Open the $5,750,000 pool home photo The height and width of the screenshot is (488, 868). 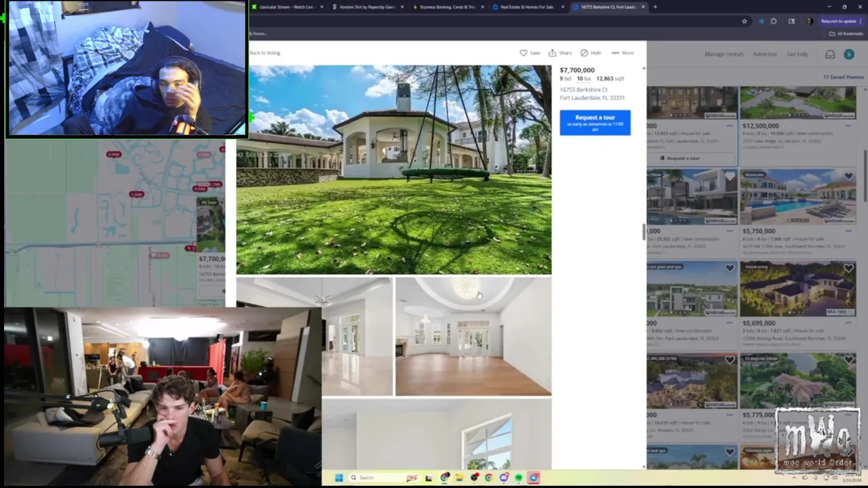[798, 197]
